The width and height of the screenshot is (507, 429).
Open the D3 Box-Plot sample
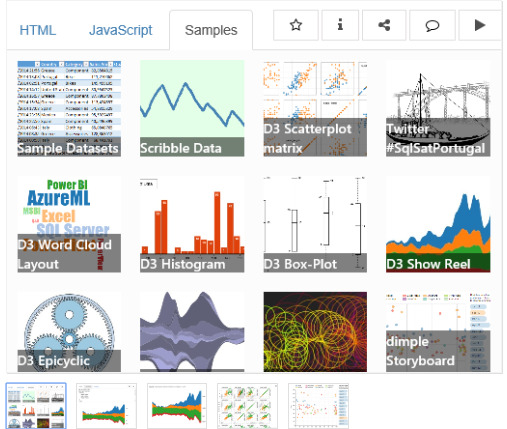click(x=315, y=224)
